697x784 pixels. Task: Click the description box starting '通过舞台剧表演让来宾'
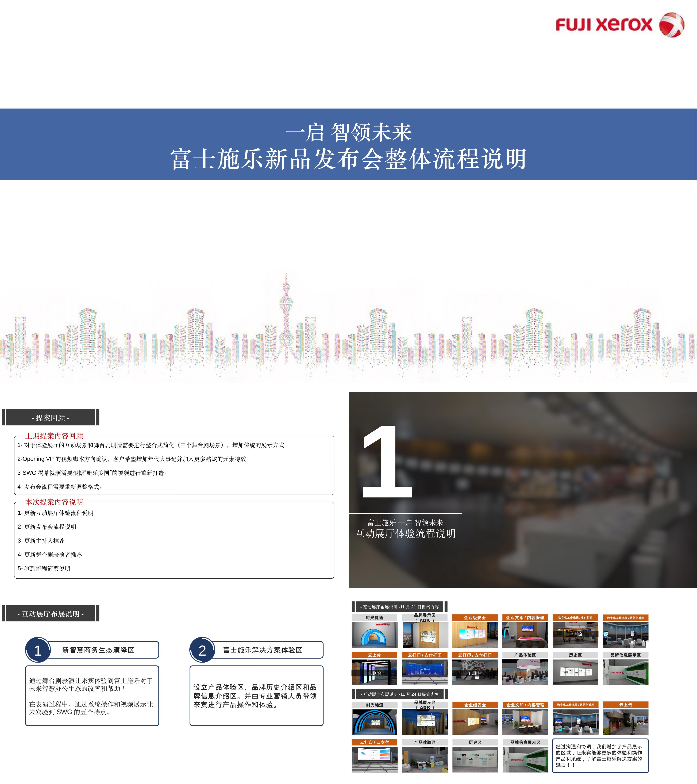point(92,696)
